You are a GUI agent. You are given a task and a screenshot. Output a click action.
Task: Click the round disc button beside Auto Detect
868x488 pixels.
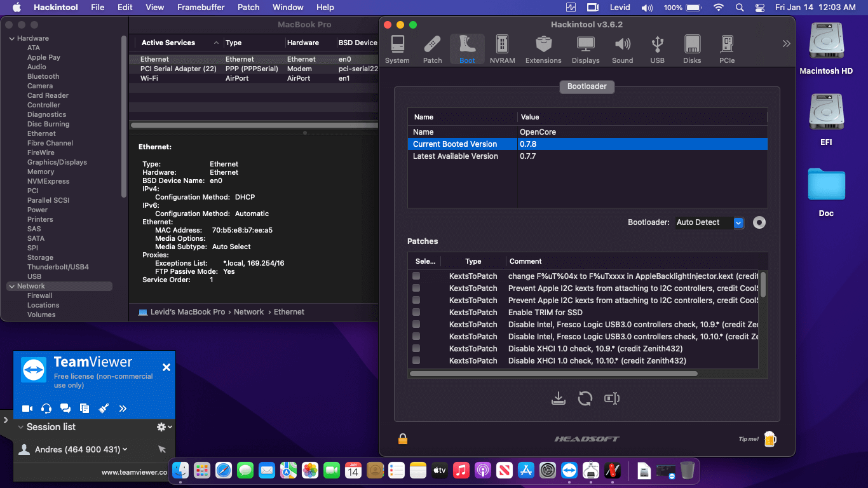[759, 222]
